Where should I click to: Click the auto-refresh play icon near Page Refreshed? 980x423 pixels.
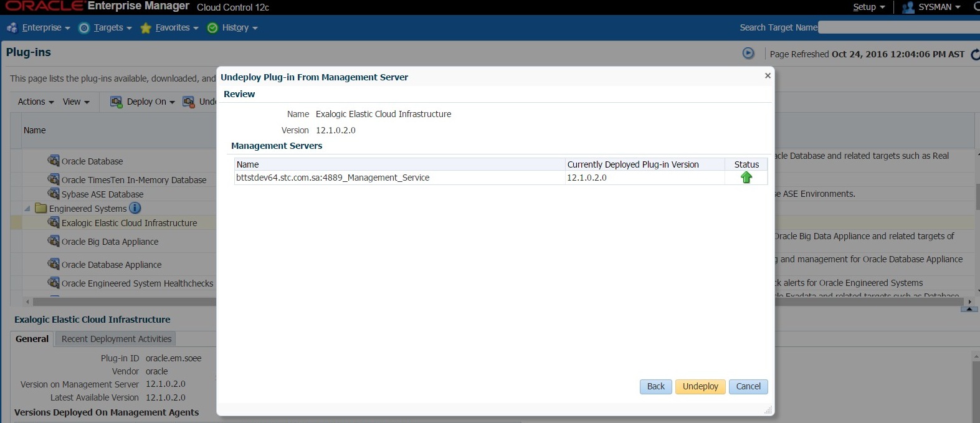coord(748,54)
